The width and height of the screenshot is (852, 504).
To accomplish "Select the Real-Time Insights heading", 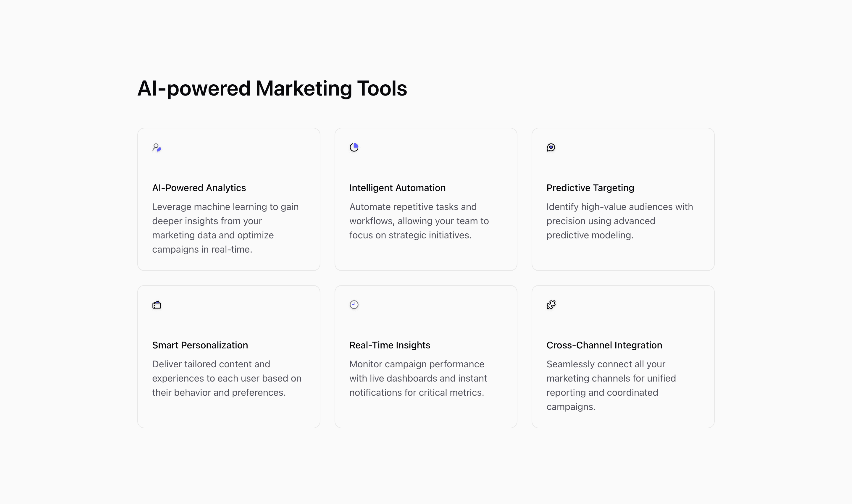I will tap(390, 345).
